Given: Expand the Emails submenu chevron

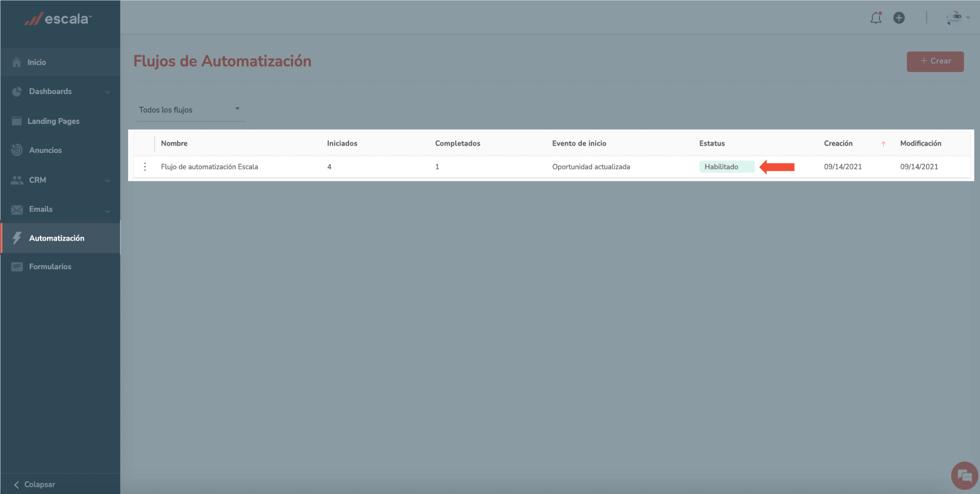Looking at the screenshot, I should click(x=108, y=210).
